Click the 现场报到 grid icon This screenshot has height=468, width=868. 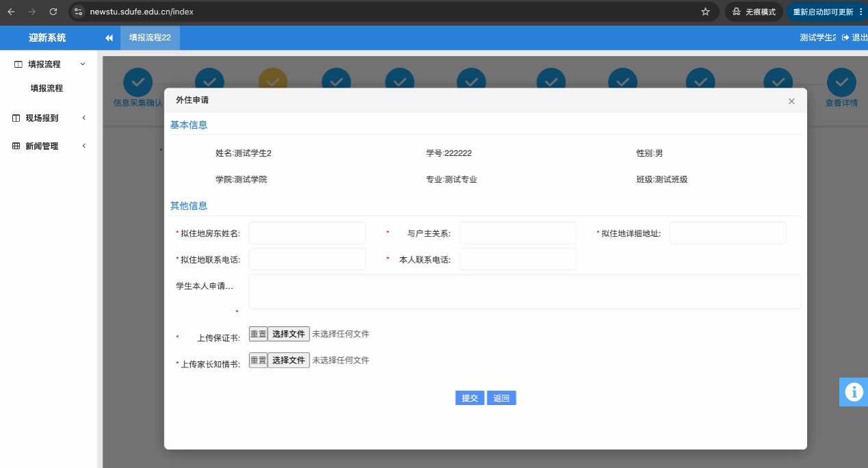point(16,118)
